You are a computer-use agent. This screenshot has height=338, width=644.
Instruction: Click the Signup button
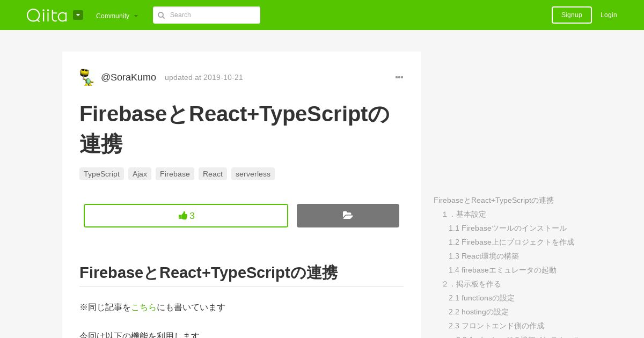pyautogui.click(x=572, y=15)
